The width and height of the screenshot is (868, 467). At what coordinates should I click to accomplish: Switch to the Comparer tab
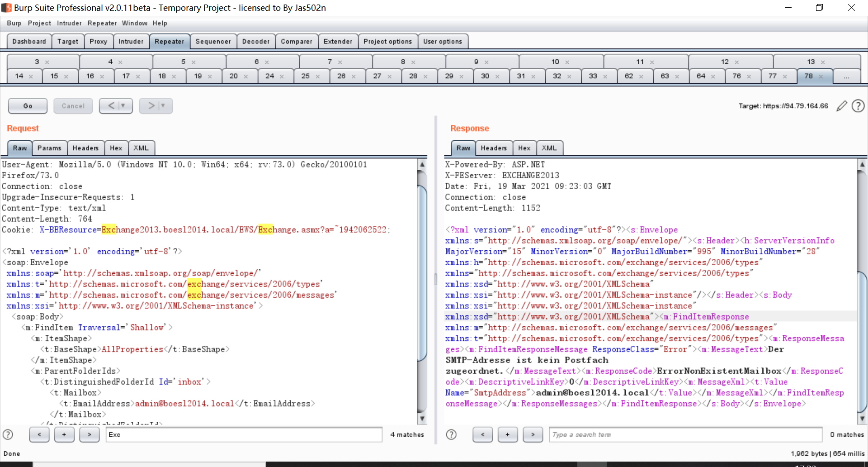(297, 41)
